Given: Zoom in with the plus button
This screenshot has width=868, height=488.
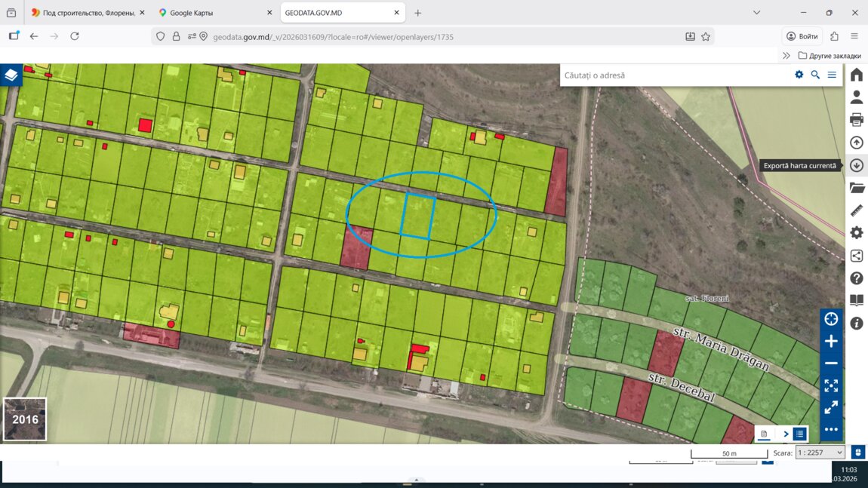Looking at the screenshot, I should pos(831,341).
